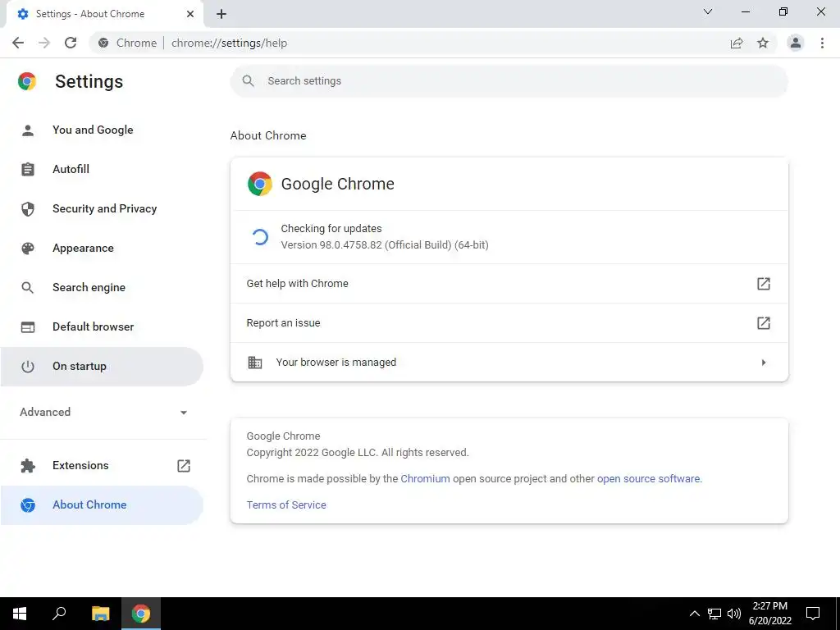Click the update spinner icon
This screenshot has height=630, width=840.
(x=260, y=237)
